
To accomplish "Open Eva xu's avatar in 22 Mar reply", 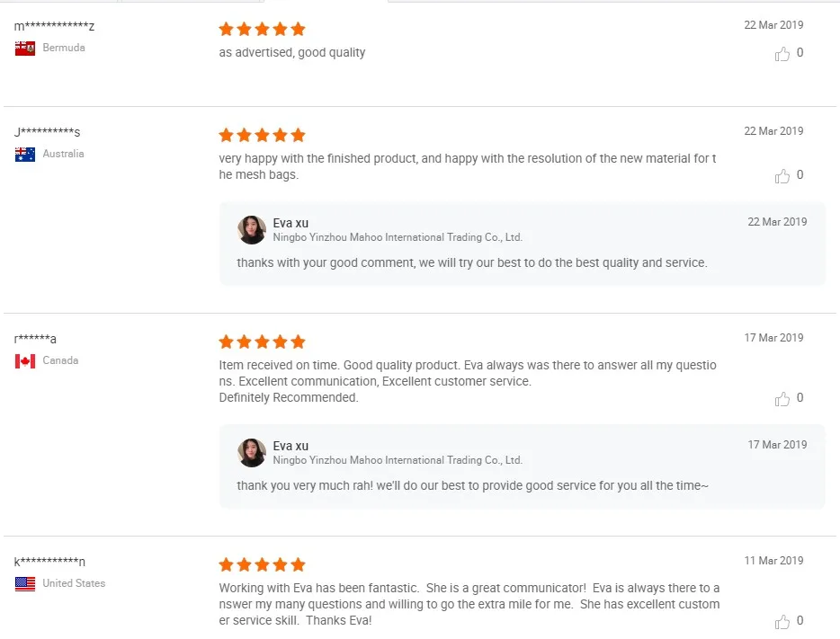I will tap(252, 230).
